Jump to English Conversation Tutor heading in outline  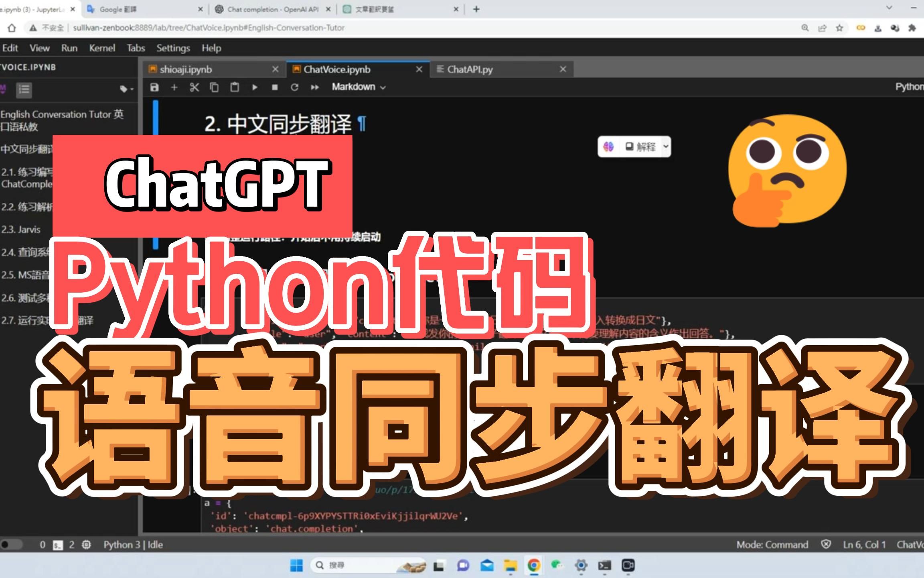62,120
